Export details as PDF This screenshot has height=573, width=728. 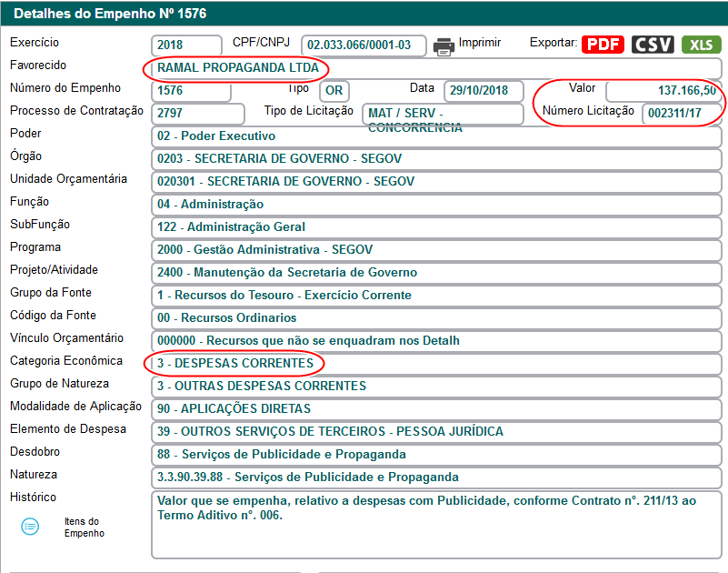pos(603,45)
